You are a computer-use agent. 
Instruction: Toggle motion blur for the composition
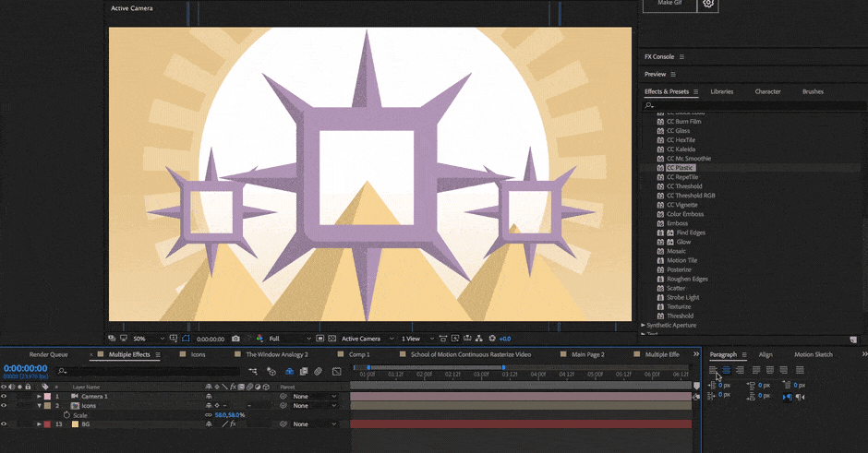coord(318,371)
